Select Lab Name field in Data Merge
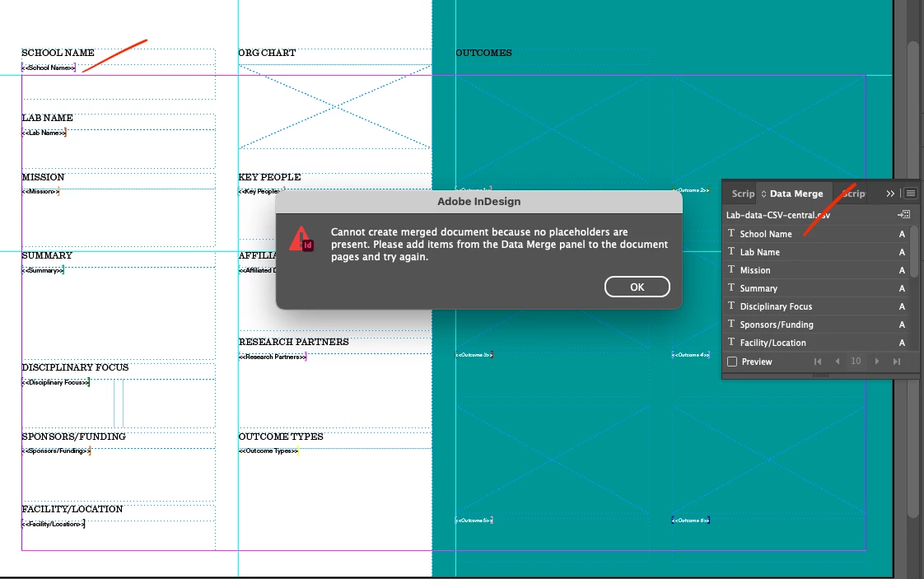The image size is (924, 579). click(817, 252)
